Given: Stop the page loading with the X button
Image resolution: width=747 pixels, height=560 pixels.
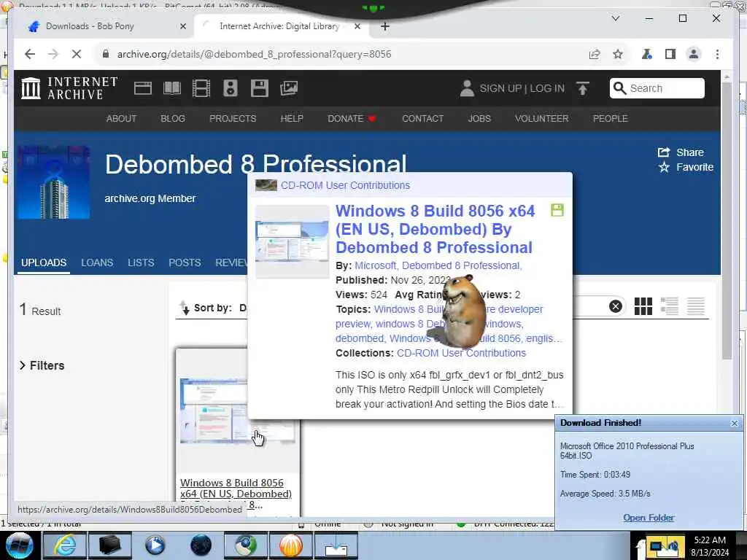Looking at the screenshot, I should 76,54.
